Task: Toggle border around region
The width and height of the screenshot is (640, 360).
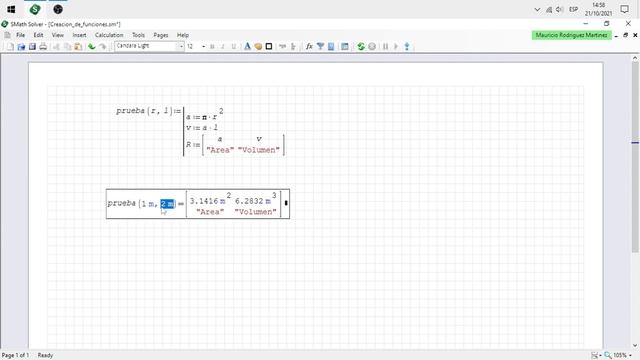Action: (269, 47)
